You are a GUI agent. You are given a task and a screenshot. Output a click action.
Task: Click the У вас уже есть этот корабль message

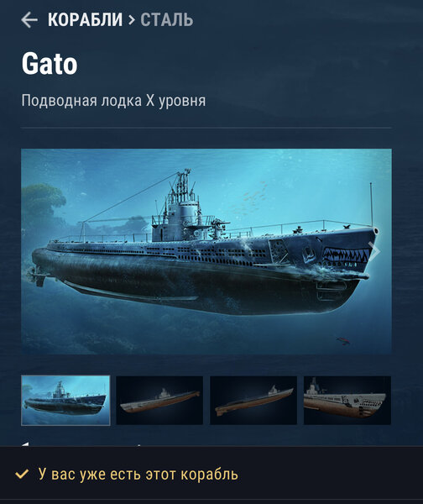click(138, 475)
